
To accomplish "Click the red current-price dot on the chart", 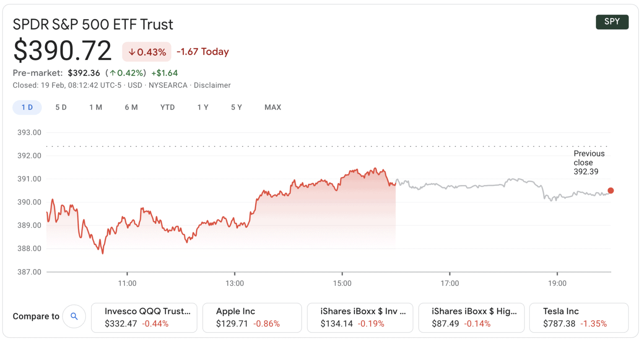I will (610, 191).
